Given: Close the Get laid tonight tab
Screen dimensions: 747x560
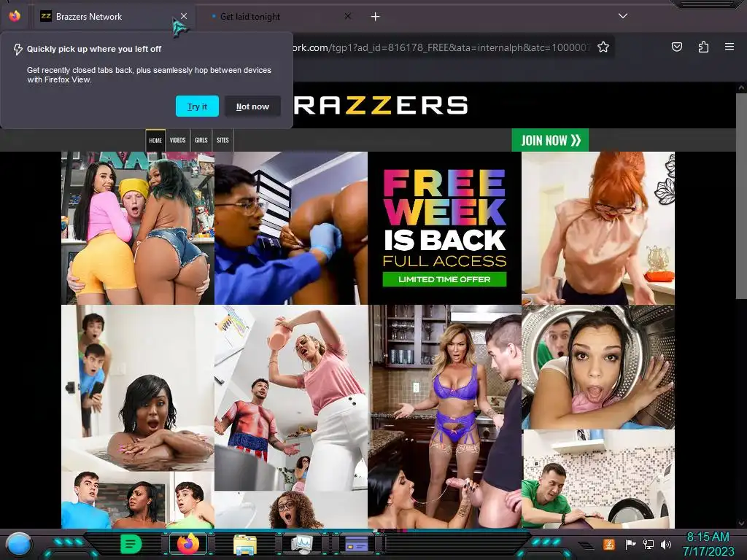Looking at the screenshot, I should (348, 16).
